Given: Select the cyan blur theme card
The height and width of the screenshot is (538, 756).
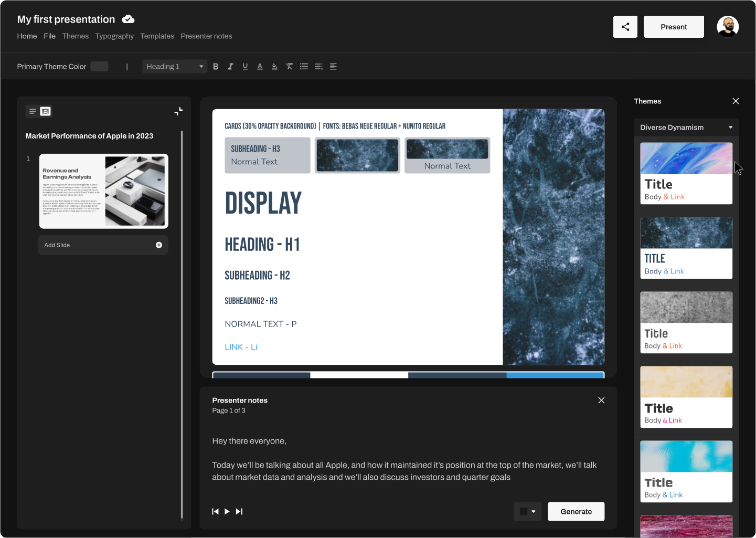Looking at the screenshot, I should [686, 471].
